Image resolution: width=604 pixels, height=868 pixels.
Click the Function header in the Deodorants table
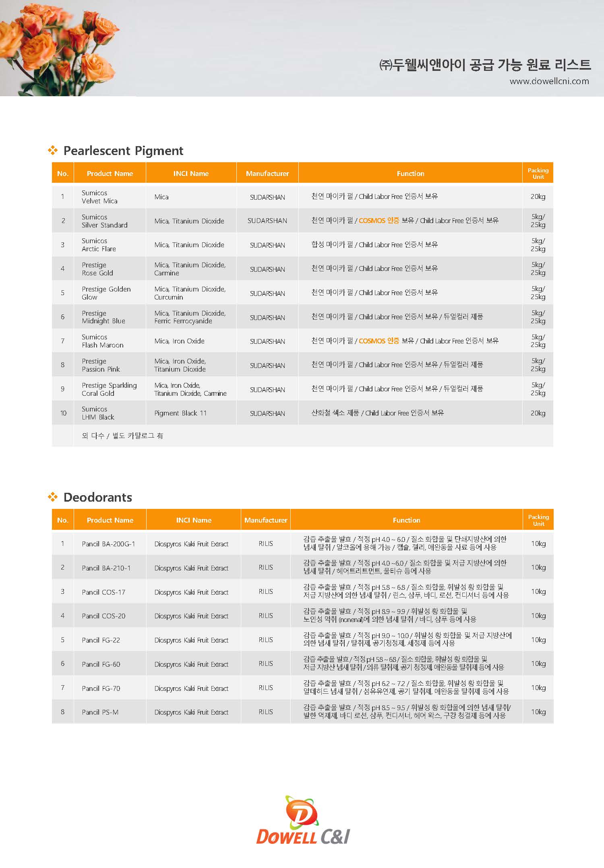[x=406, y=520]
